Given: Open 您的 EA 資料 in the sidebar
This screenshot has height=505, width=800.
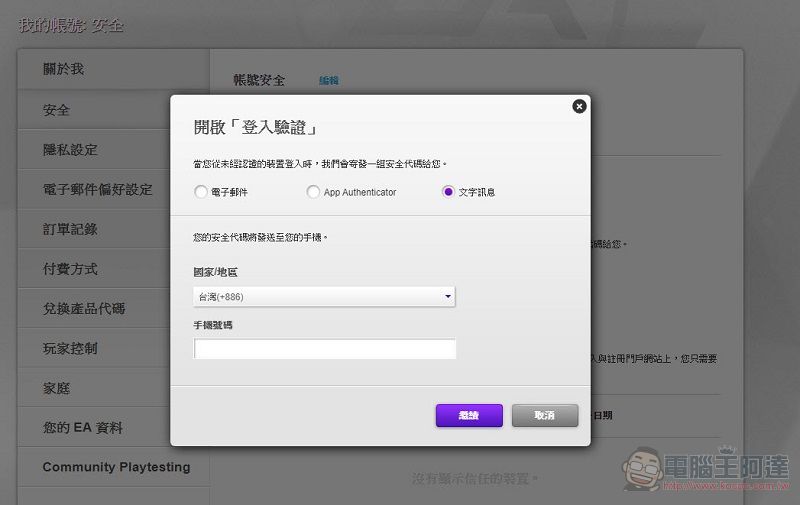Looking at the screenshot, I should (x=83, y=427).
